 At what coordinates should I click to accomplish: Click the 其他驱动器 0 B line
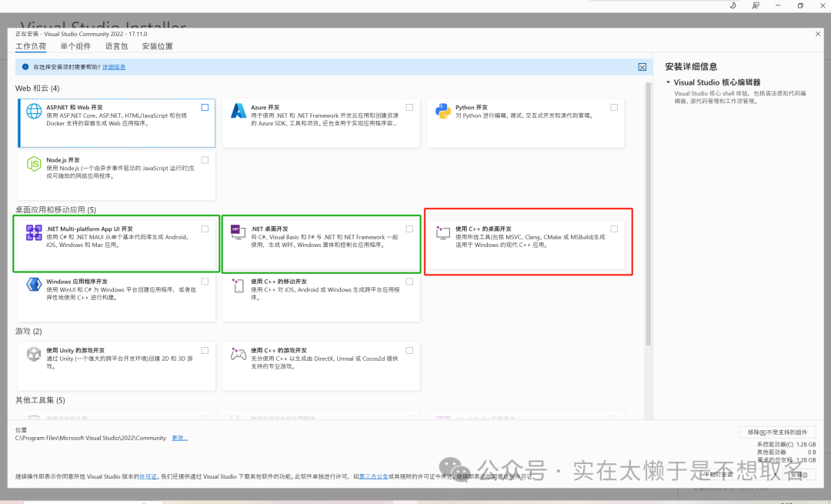click(x=786, y=452)
